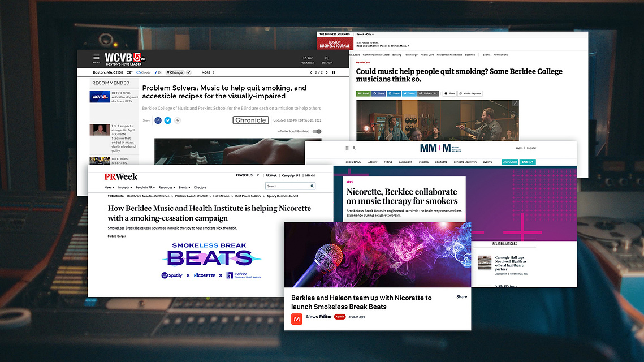Open the MM+M Podcasts menu
This screenshot has width=644, height=362.
tap(441, 162)
